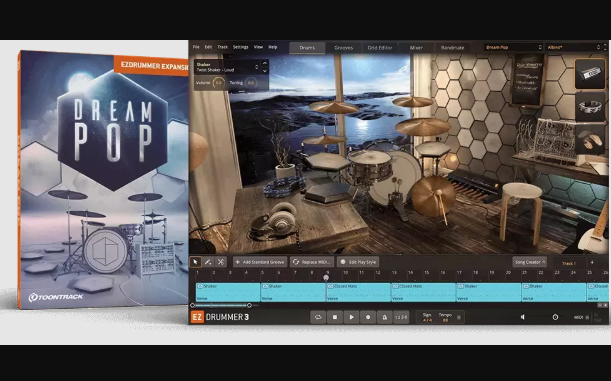Open the Help menu

pos(273,47)
